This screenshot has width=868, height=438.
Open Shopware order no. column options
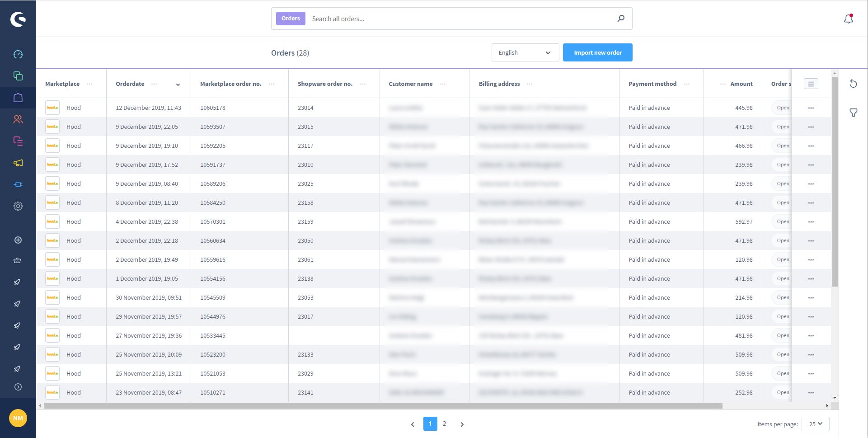pyautogui.click(x=362, y=84)
